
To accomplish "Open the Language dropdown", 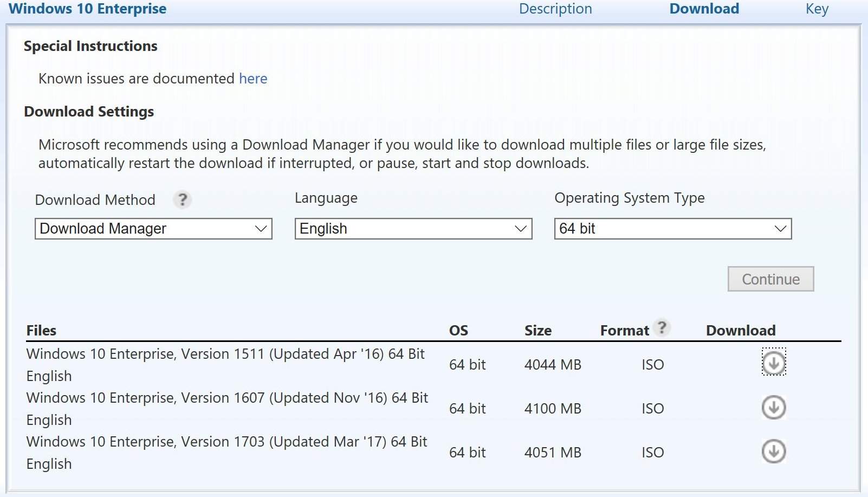I will (x=413, y=229).
